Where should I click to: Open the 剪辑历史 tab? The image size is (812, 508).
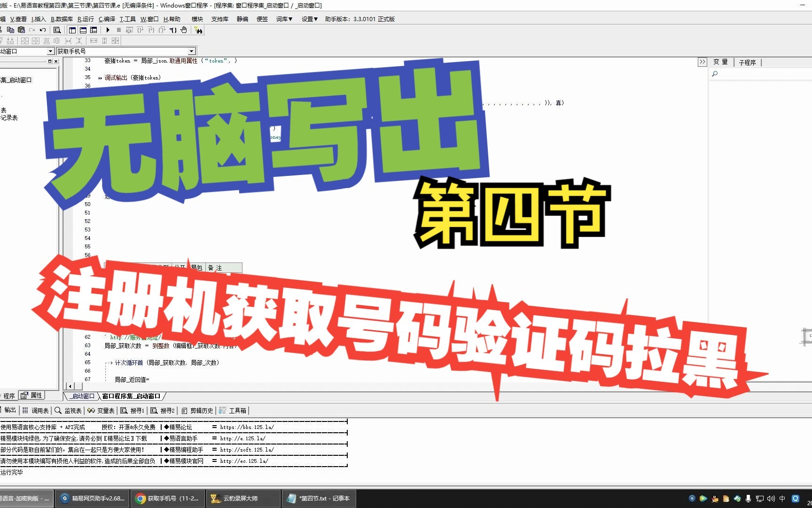(197, 410)
